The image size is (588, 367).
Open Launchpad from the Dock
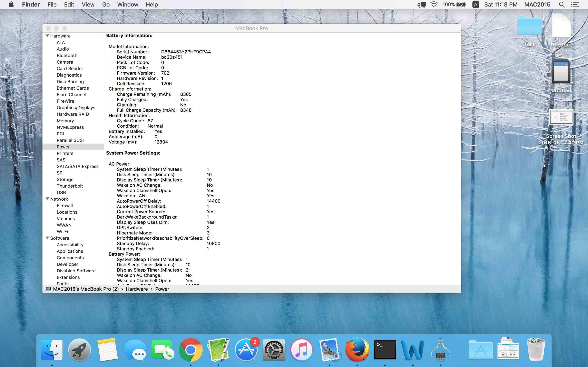(79, 349)
